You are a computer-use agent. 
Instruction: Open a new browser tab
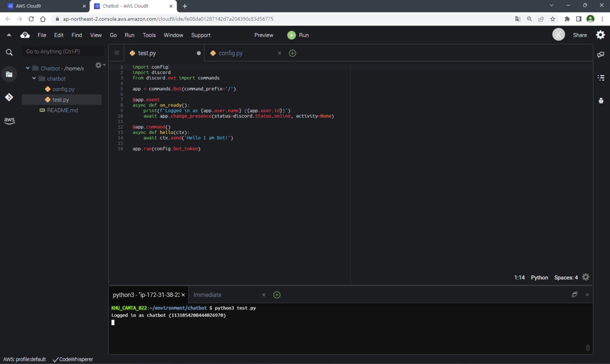[x=185, y=6]
